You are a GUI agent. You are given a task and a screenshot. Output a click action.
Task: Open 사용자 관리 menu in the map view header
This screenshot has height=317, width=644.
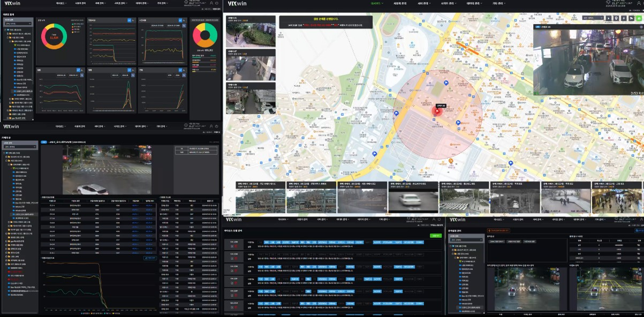click(x=399, y=3)
